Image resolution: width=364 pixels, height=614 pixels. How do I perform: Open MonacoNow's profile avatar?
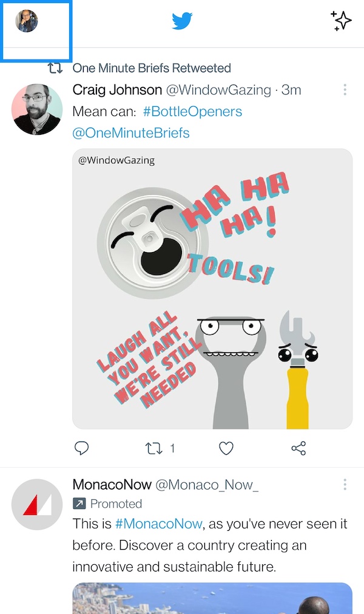tap(37, 504)
